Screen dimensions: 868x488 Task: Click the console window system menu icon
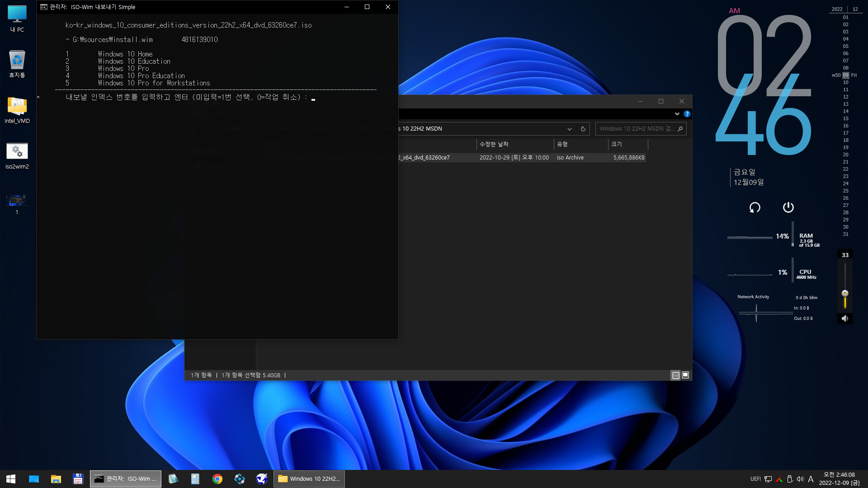pyautogui.click(x=44, y=7)
